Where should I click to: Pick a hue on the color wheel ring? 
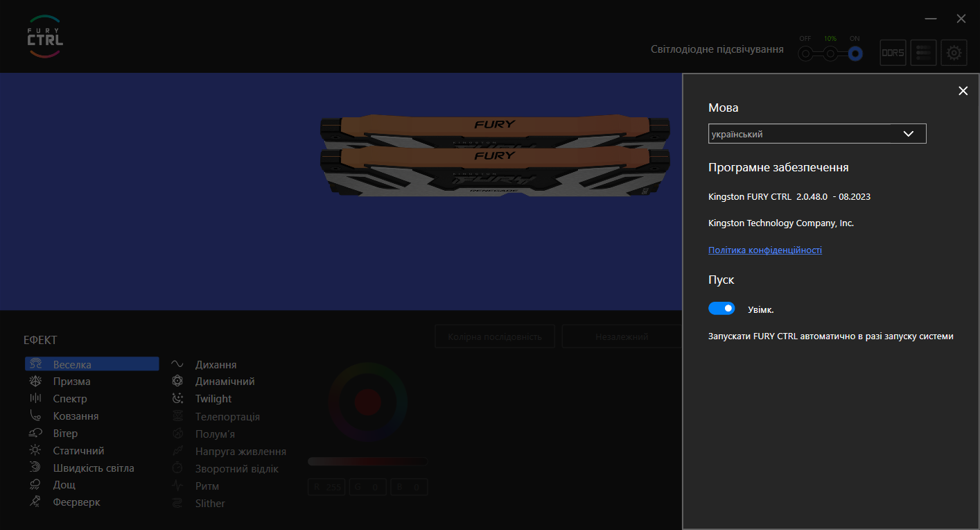pos(368,368)
